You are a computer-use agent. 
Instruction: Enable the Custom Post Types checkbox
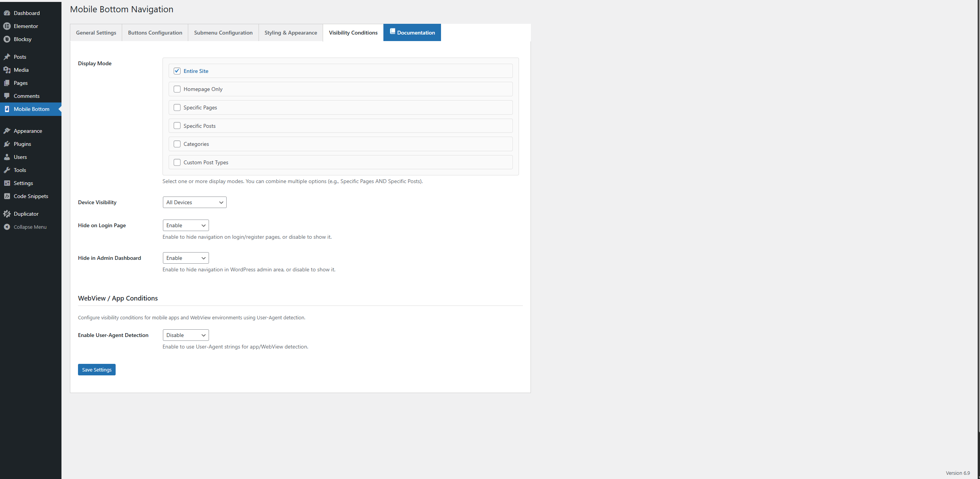point(177,162)
